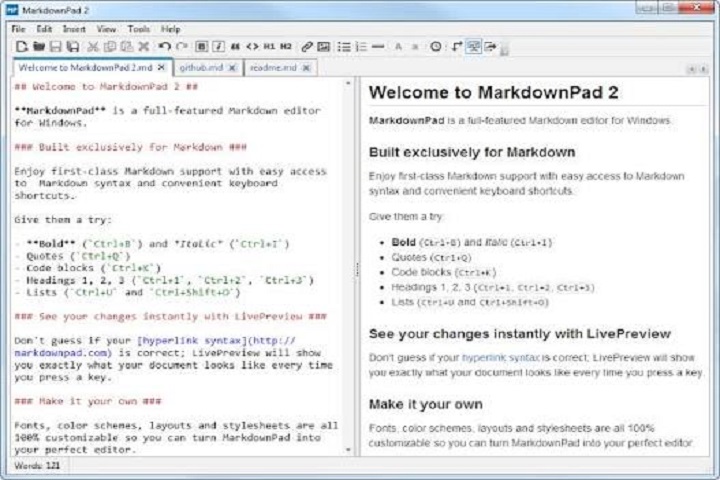Click the Code block icon
720x480 pixels.
tap(252, 47)
